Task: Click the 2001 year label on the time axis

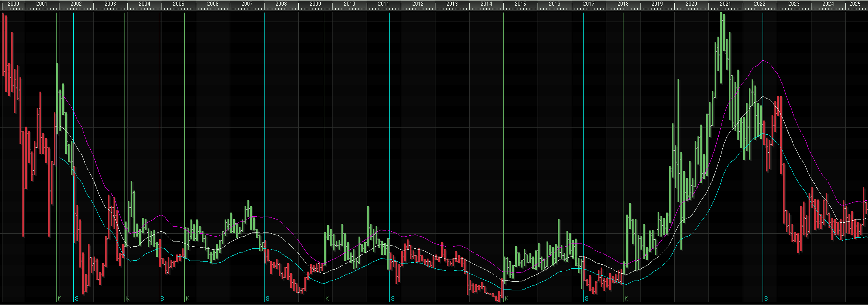Action: tap(42, 4)
